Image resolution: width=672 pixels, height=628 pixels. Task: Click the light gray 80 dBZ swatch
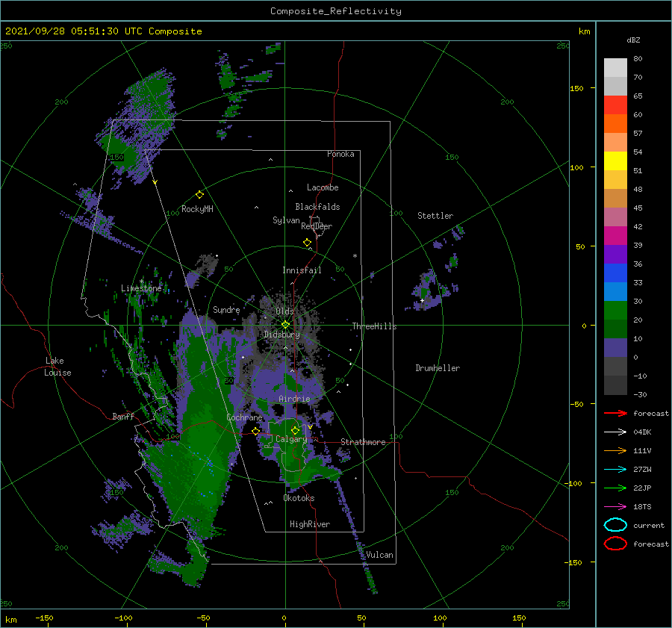tap(615, 68)
